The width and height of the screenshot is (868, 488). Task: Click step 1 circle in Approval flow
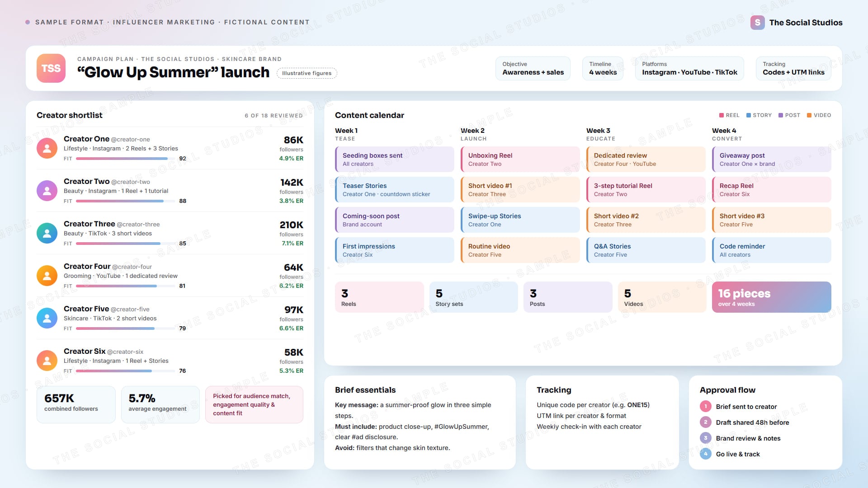706,407
